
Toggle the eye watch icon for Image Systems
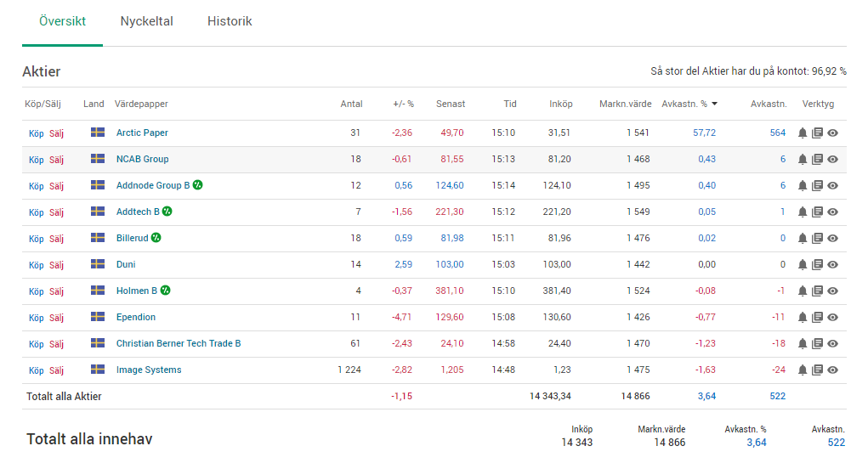click(x=833, y=370)
